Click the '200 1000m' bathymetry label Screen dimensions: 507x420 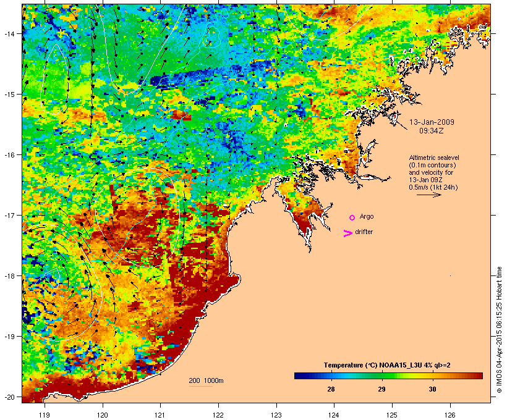pos(206,380)
